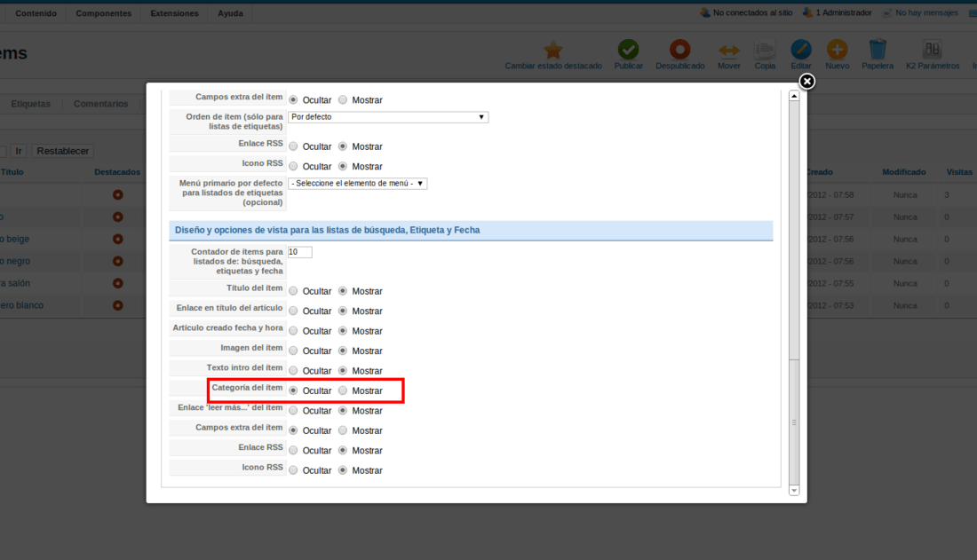Select Ocultar for the top Icono RSS

(293, 166)
